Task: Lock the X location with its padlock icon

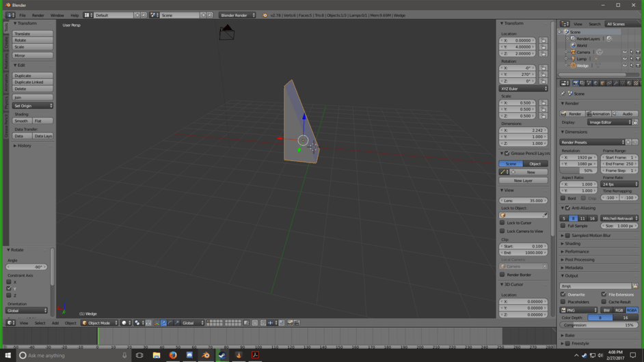Action: 544,40
